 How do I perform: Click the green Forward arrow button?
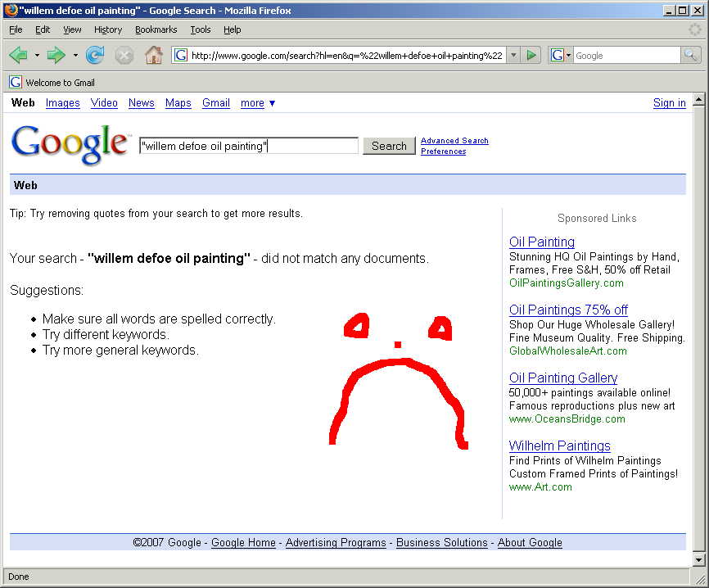pos(56,55)
